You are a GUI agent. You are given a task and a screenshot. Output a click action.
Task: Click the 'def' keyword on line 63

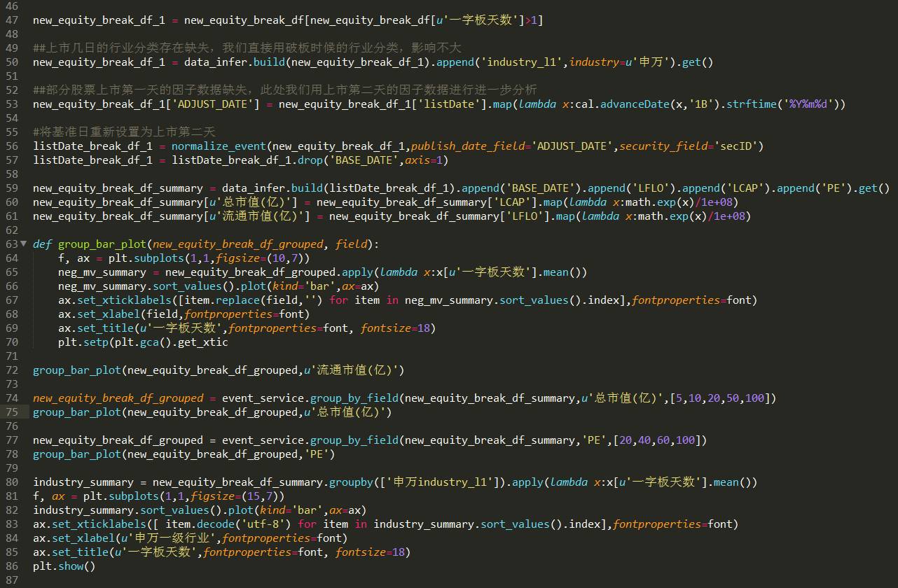(x=42, y=244)
